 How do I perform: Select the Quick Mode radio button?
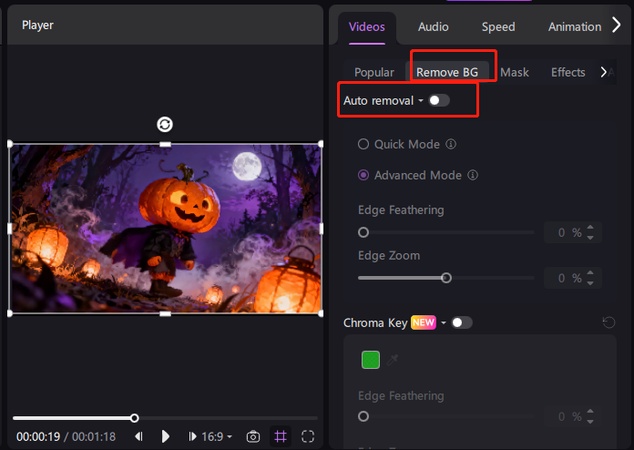(x=363, y=144)
